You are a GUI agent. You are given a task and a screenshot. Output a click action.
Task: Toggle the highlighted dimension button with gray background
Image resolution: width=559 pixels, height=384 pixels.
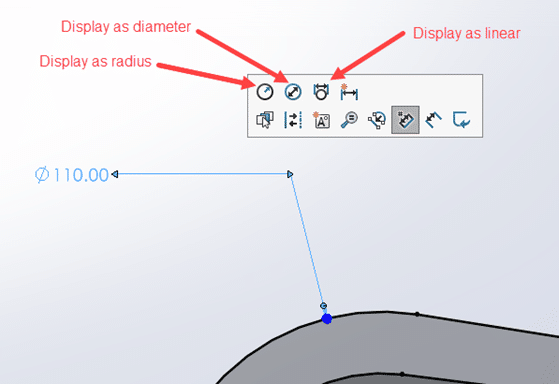405,120
